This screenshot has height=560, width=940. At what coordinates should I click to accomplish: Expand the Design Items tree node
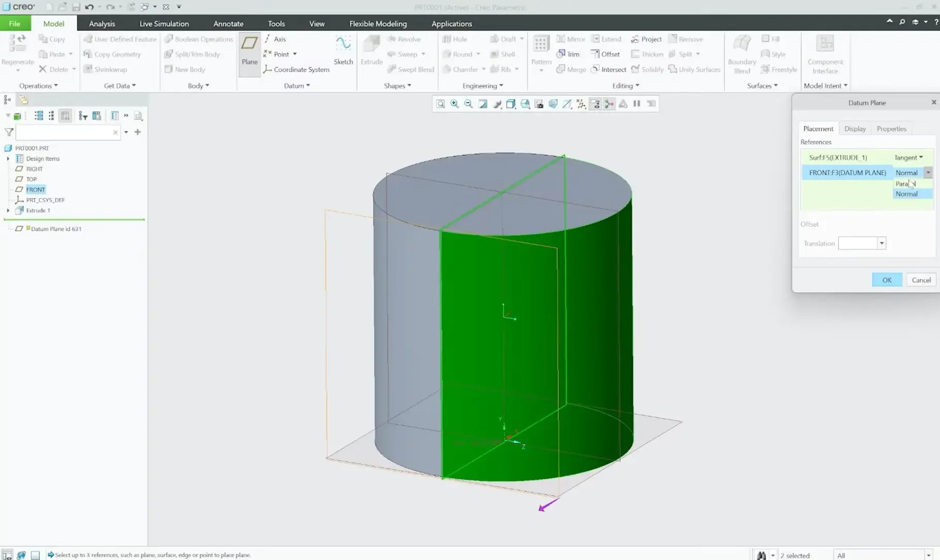8,158
